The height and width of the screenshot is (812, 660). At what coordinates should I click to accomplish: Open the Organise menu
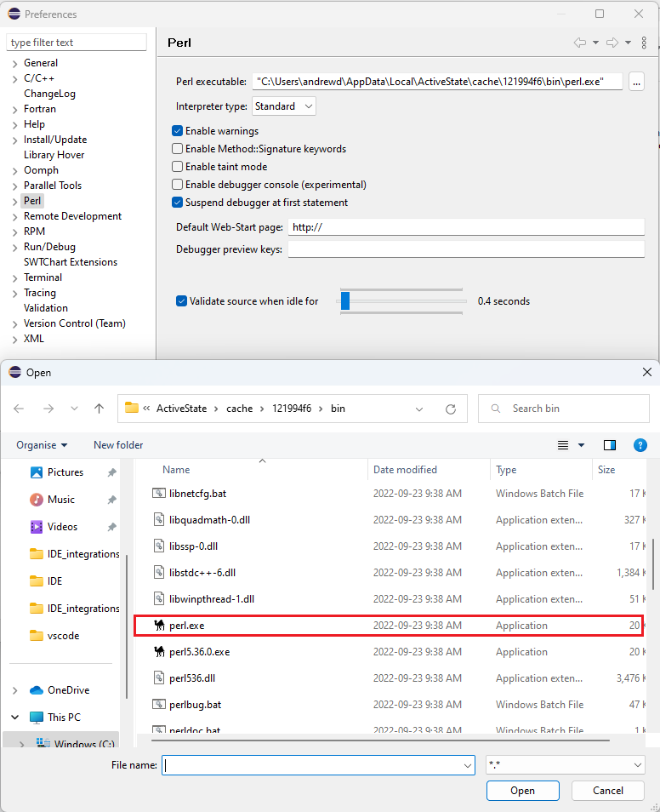tap(41, 445)
